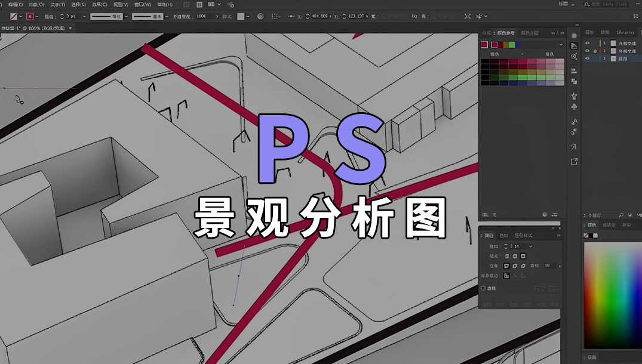Image resolution: width=642 pixels, height=364 pixels.
Task: Click the Symbols panel icon in the dock
Action: (x=574, y=106)
